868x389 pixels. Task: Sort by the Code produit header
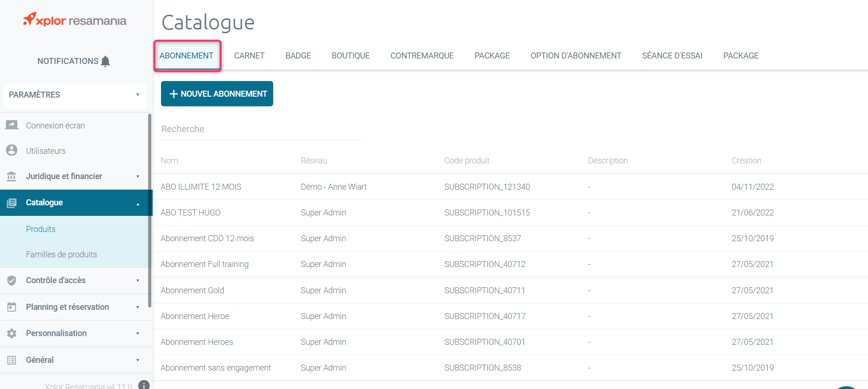[467, 161]
